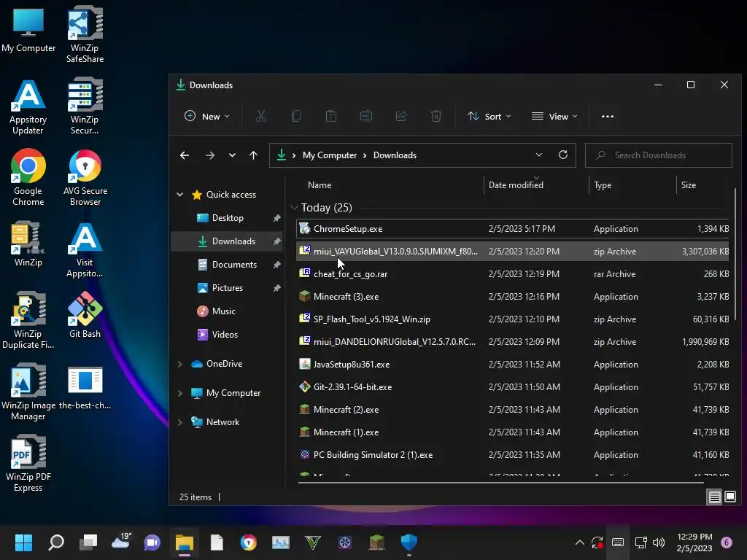Open taskbar Search magnifier
The height and width of the screenshot is (560, 747).
(x=56, y=542)
